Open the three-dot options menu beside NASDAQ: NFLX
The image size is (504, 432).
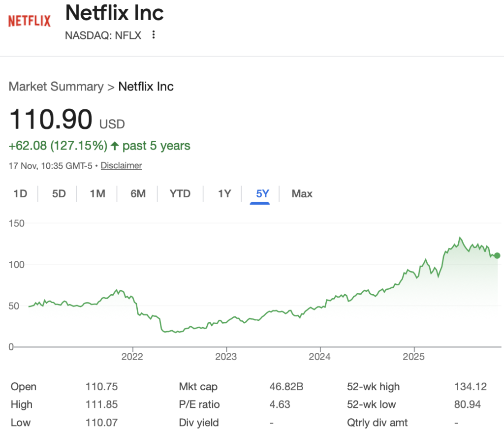coord(153,35)
